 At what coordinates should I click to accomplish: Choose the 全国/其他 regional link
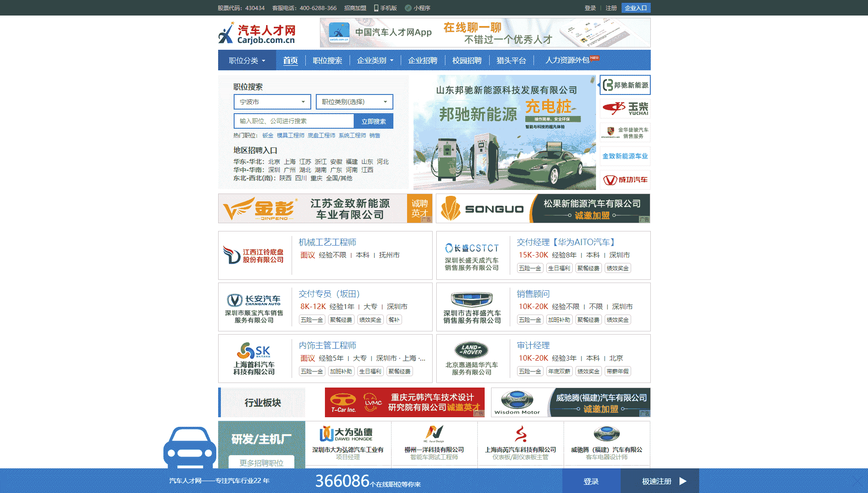point(339,178)
